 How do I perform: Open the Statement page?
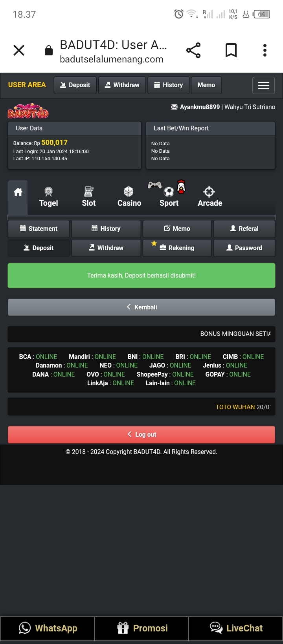click(x=39, y=229)
